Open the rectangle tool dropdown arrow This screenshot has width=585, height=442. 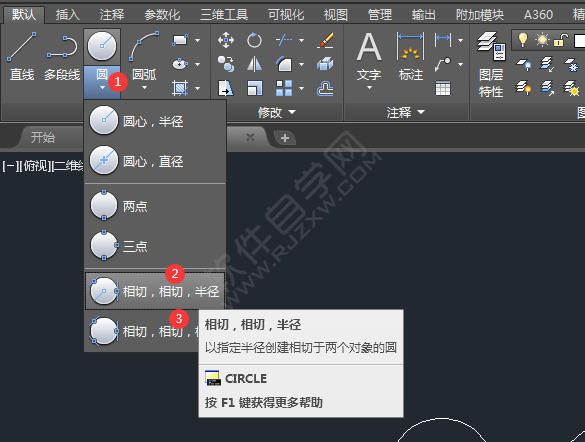[x=197, y=40]
